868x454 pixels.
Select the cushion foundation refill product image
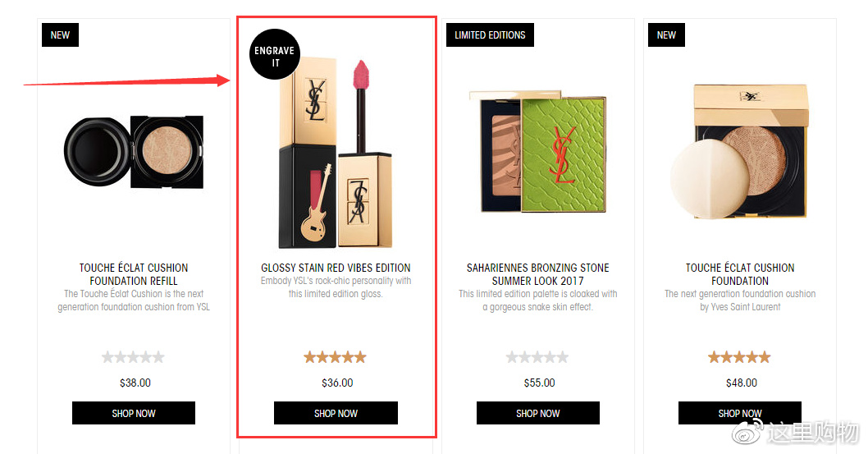(134, 152)
